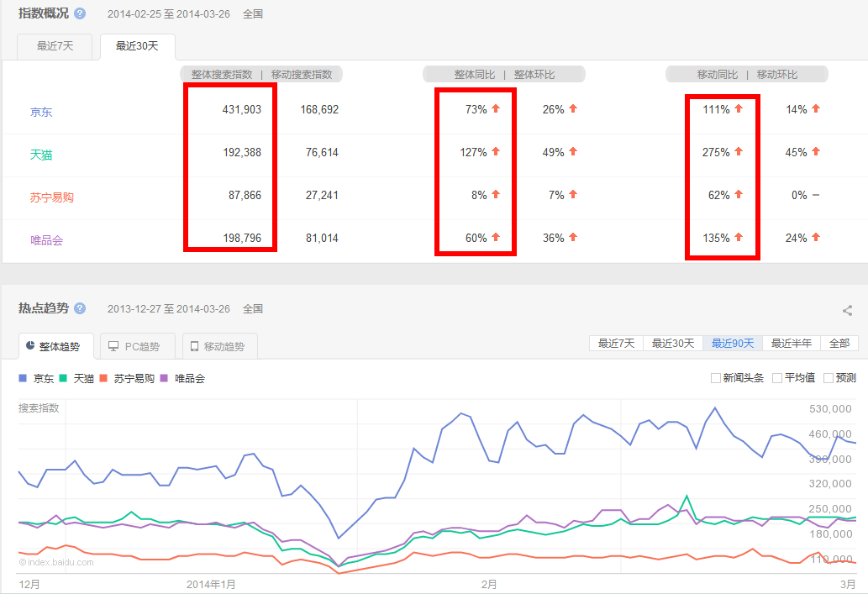Open 全国 region selector in 指数概况
Screen dimensions: 868x594
point(253,14)
